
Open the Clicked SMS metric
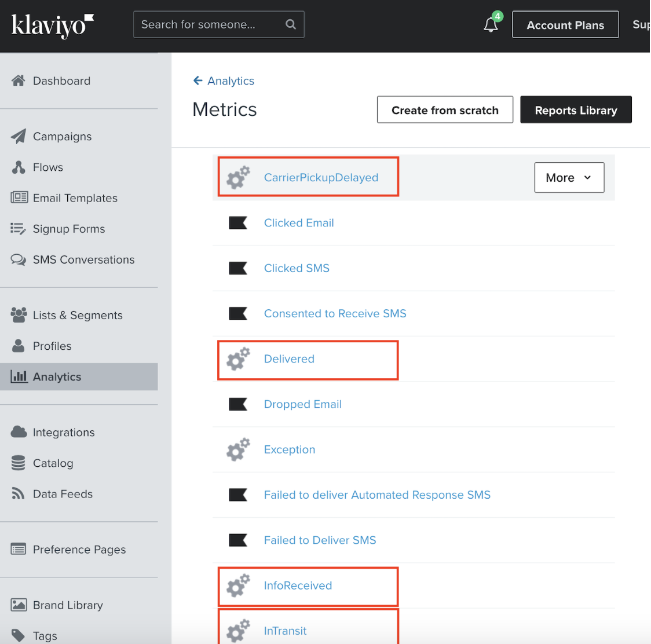coord(297,268)
